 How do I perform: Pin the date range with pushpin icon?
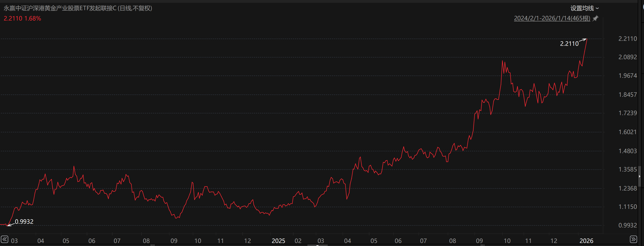[596, 18]
